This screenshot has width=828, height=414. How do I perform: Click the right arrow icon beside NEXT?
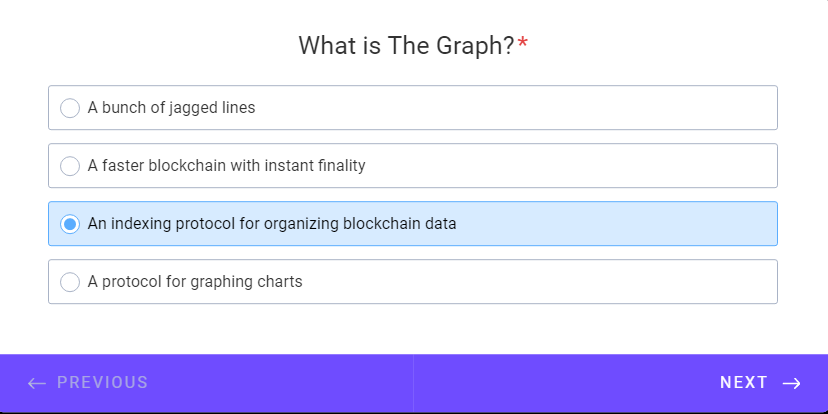coord(791,383)
